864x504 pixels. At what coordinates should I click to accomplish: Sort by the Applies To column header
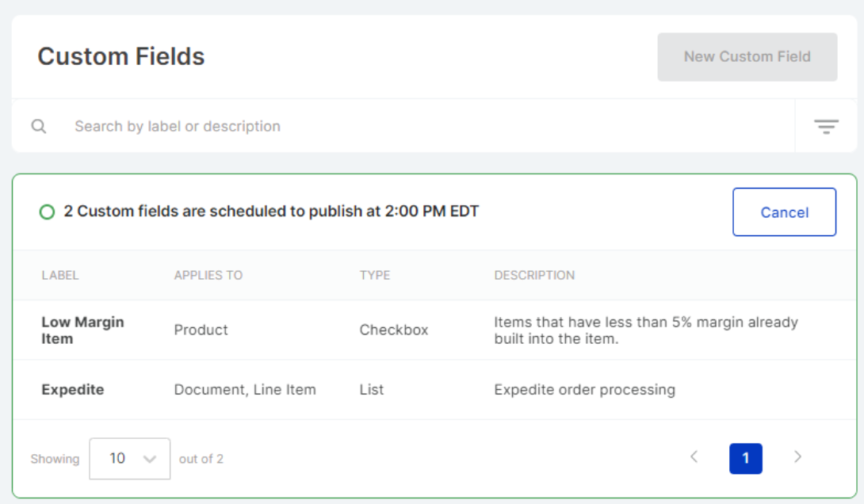click(208, 276)
